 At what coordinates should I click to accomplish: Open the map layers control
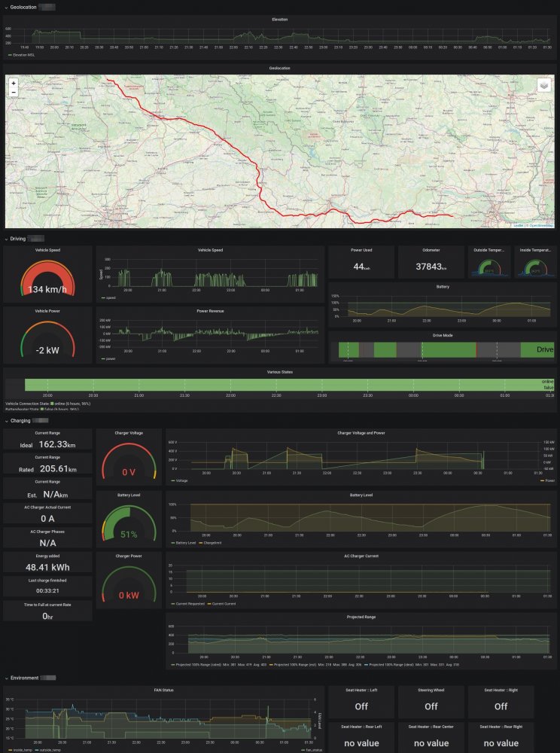(543, 85)
